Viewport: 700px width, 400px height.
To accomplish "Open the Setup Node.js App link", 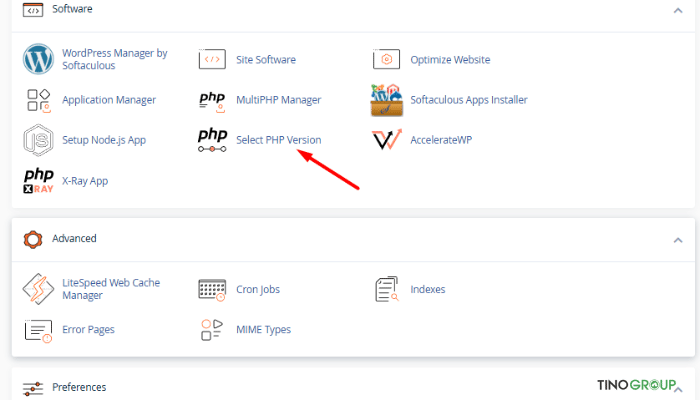I will pyautogui.click(x=104, y=140).
